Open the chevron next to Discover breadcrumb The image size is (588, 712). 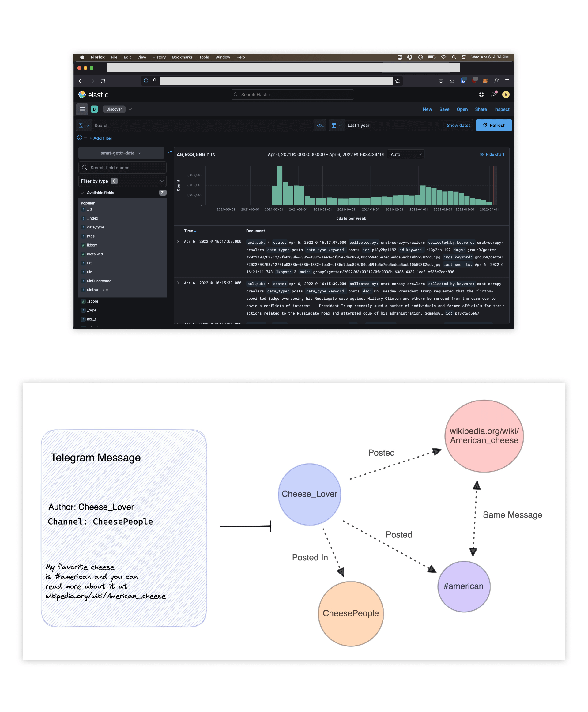tap(130, 109)
